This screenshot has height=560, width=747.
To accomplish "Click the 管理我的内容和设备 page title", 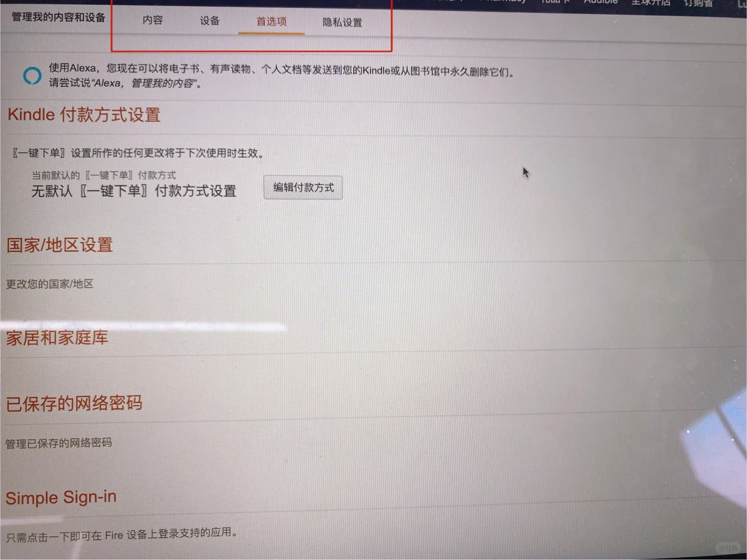I will [x=59, y=17].
